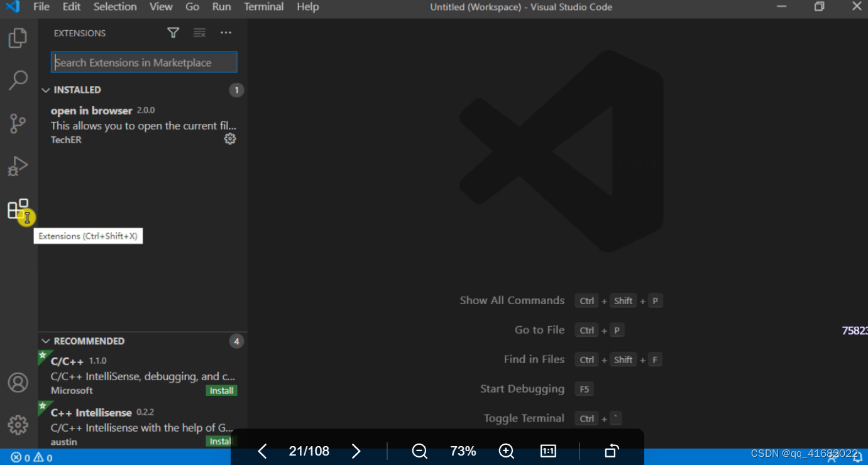Install the C/C++ extension by Microsoft
Viewport: 868px width, 465px height.
click(221, 391)
